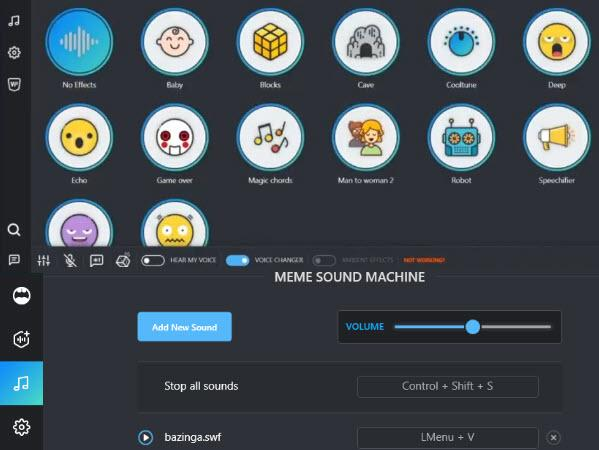Open the Voicemod mask logo tab
Screen dimensions: 599x450
[x=22, y=295]
